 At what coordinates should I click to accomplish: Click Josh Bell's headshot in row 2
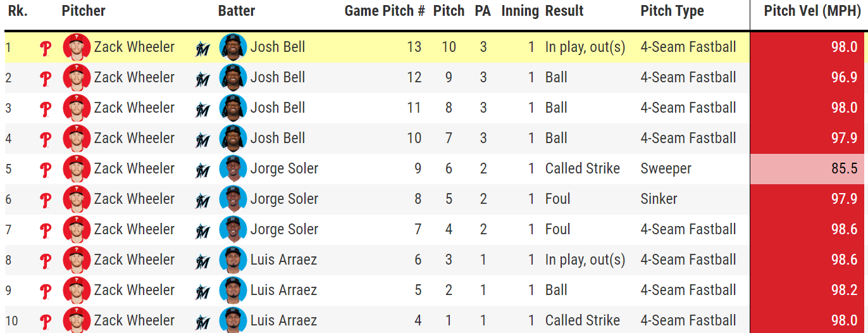point(233,78)
